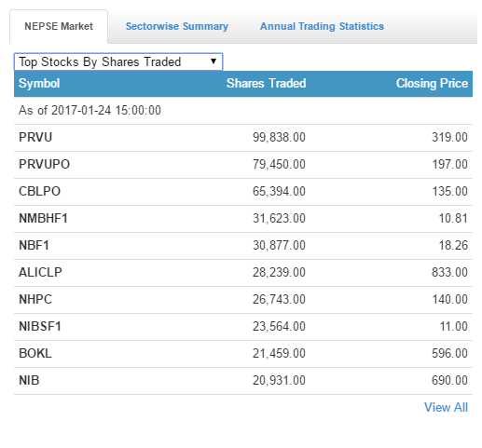This screenshot has width=482, height=448.
Task: Select the ALICLP symbol
Action: click(40, 272)
